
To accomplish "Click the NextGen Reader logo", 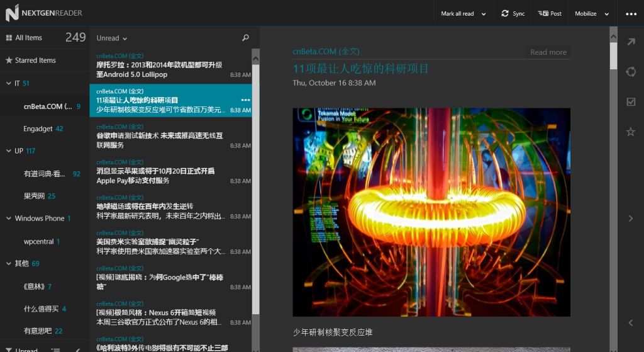I will 44,13.
